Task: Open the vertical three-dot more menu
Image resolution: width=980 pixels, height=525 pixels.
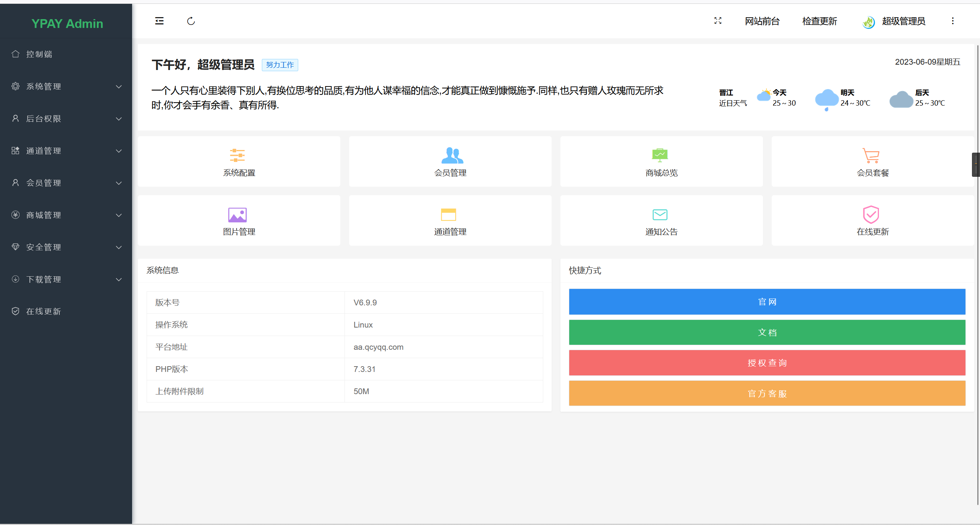Action: coord(953,21)
